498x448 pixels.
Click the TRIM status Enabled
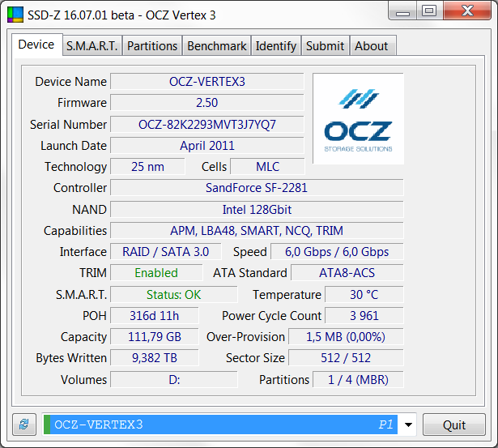tap(156, 273)
